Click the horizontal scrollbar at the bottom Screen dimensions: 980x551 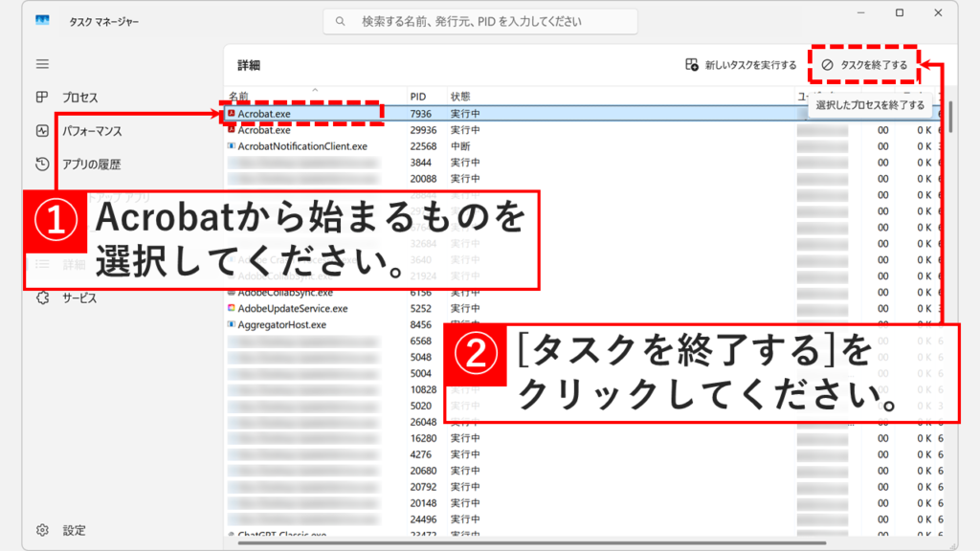(x=532, y=543)
